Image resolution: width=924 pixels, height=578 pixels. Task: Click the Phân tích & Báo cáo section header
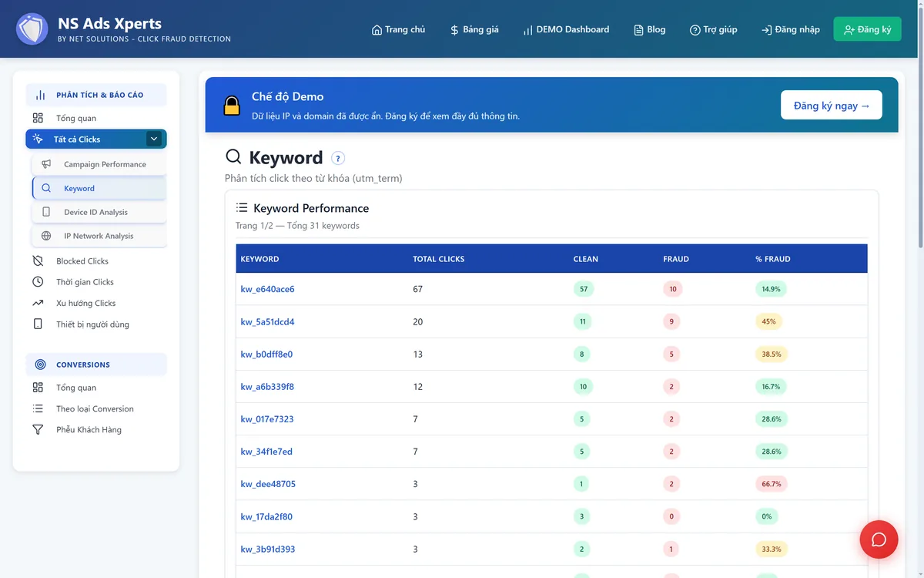pyautogui.click(x=96, y=95)
